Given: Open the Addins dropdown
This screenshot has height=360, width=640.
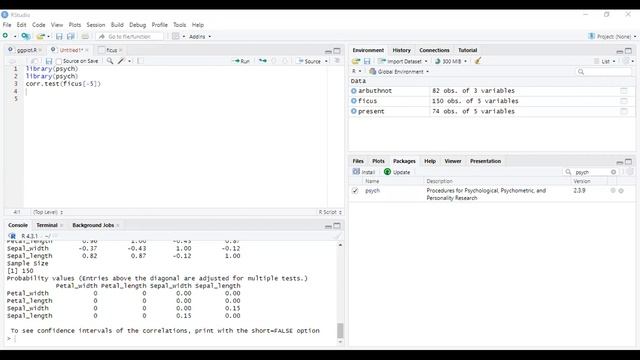Looking at the screenshot, I should point(200,36).
